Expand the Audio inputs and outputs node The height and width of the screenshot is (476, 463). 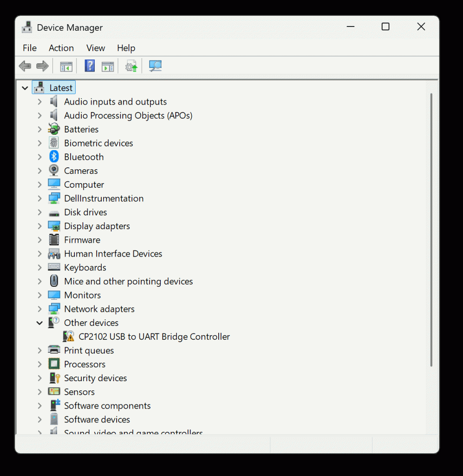[40, 102]
